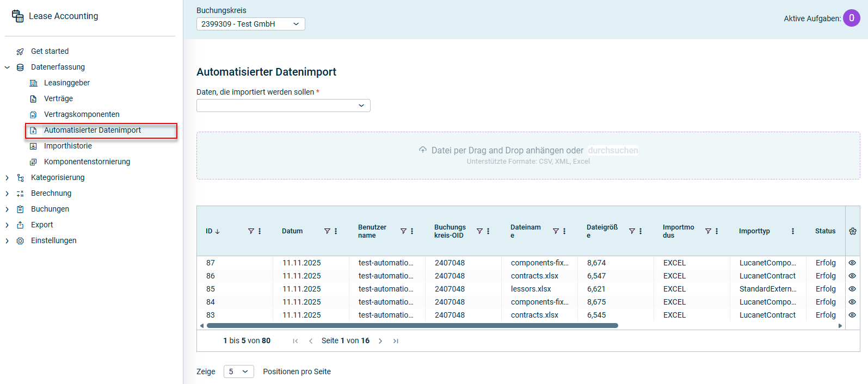The width and height of the screenshot is (868, 384).
Task: Open the Dateiname column options menu
Action: (x=564, y=231)
